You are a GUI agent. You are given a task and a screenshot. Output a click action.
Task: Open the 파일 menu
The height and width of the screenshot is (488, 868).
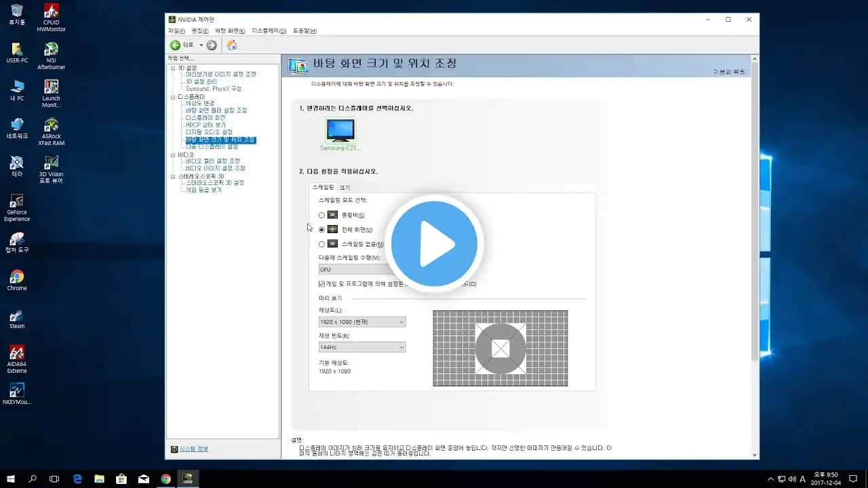(x=176, y=31)
